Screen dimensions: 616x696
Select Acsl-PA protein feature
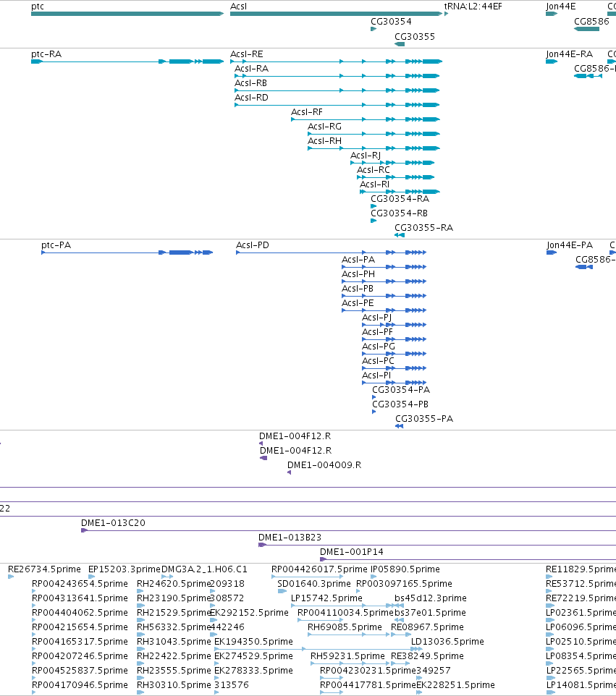pyautogui.click(x=384, y=267)
